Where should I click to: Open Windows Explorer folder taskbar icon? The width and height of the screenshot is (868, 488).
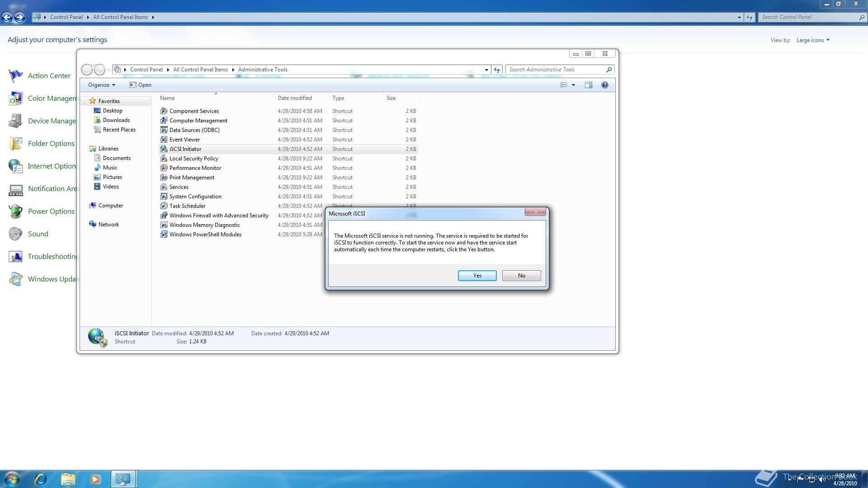pyautogui.click(x=68, y=479)
